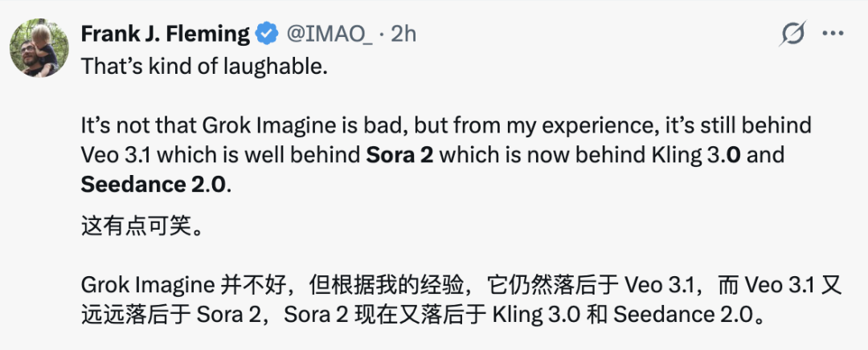
Task: Click the bold "Seedance 2.0" in English text
Action: tap(154, 183)
